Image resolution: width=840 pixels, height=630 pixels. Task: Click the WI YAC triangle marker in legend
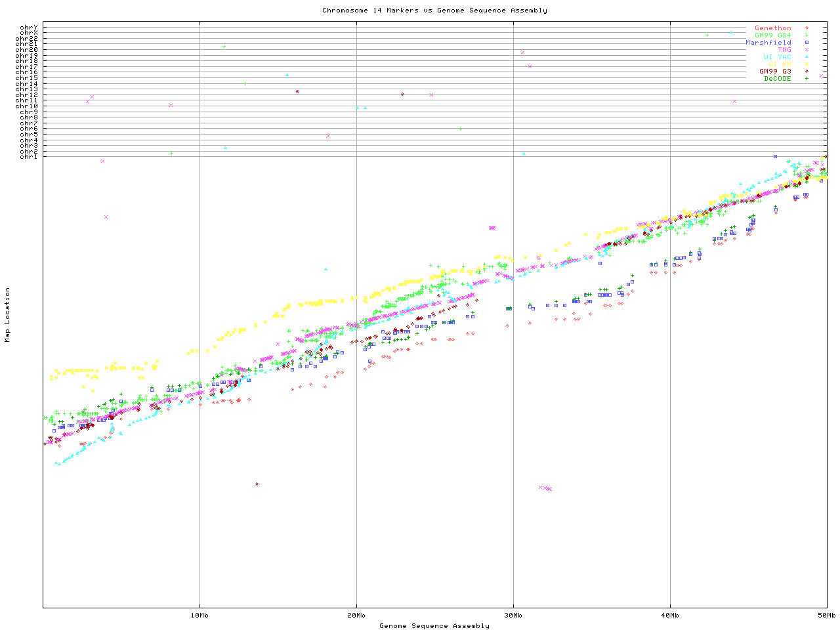coord(807,57)
